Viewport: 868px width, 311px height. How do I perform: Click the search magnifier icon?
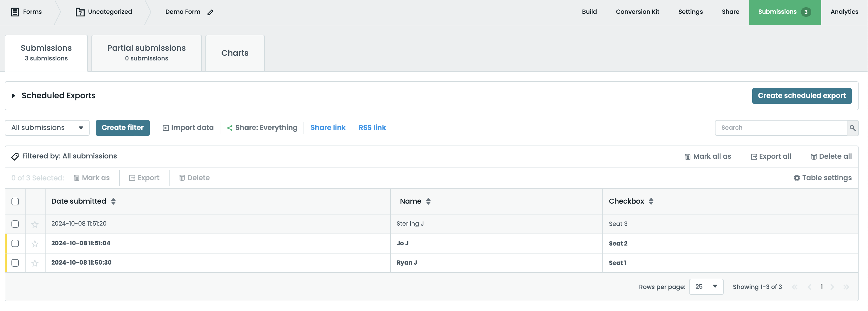(852, 128)
